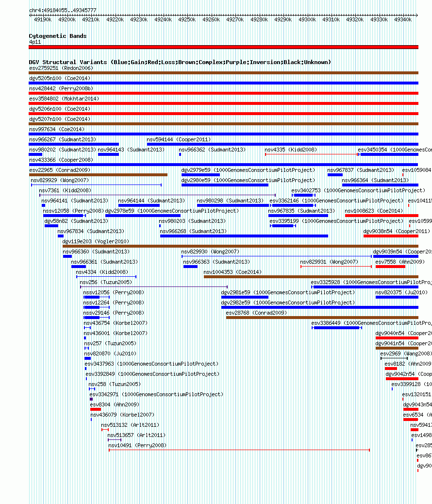Click nssv12264 (Perry2008) label
Viewport: 432px width, 504px height.
[114, 303]
